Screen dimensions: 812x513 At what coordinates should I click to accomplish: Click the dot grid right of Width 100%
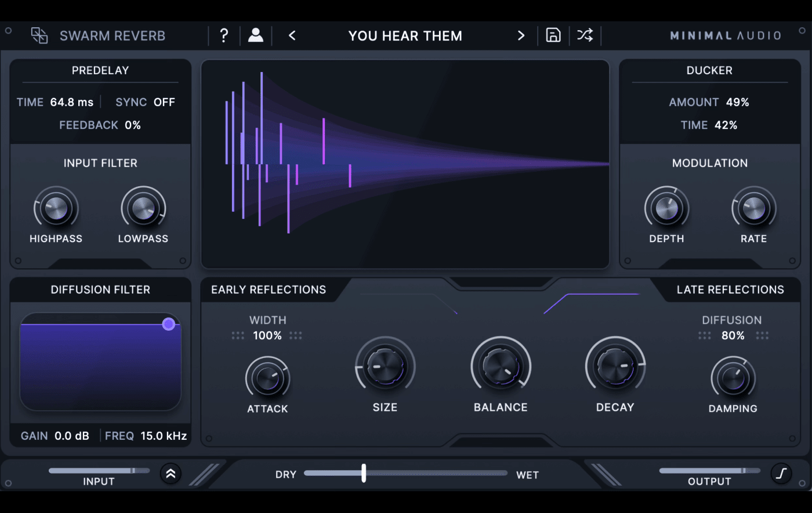click(x=296, y=335)
